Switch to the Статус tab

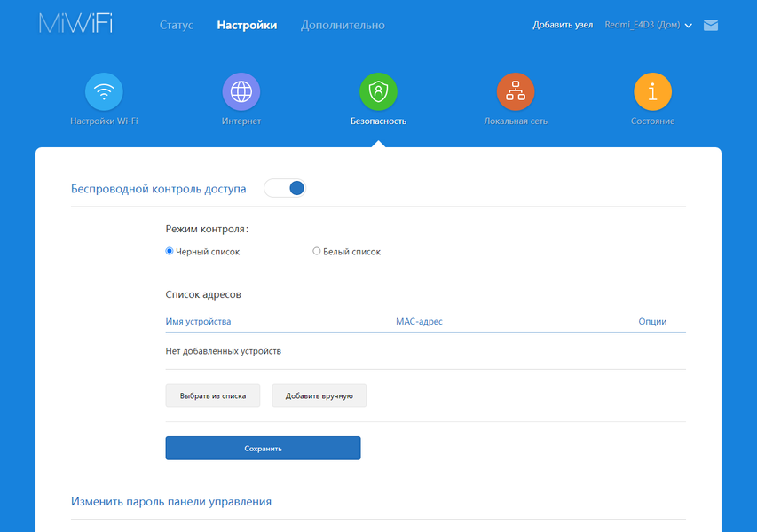click(177, 25)
